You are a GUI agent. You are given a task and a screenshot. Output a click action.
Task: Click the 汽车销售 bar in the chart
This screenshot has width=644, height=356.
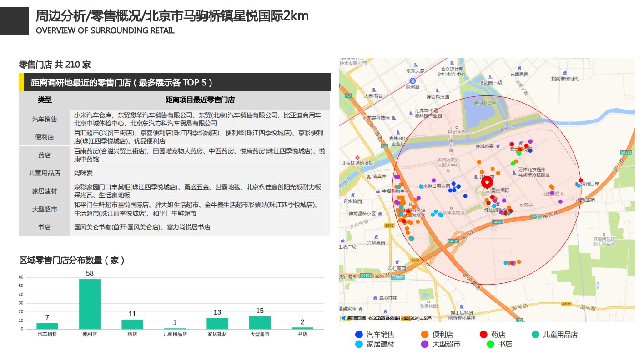tap(47, 326)
